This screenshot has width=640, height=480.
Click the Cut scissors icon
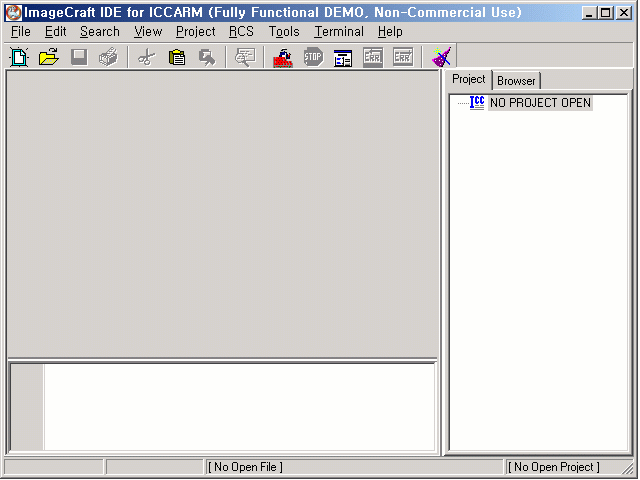[147, 57]
